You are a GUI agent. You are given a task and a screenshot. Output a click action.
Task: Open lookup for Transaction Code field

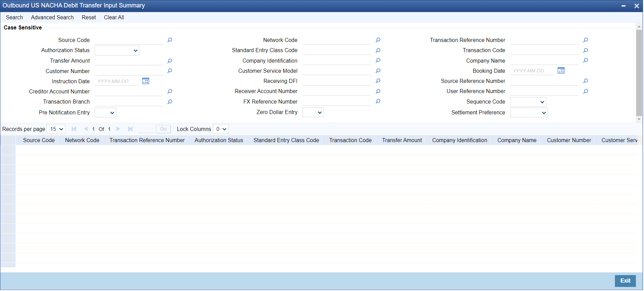pos(586,50)
